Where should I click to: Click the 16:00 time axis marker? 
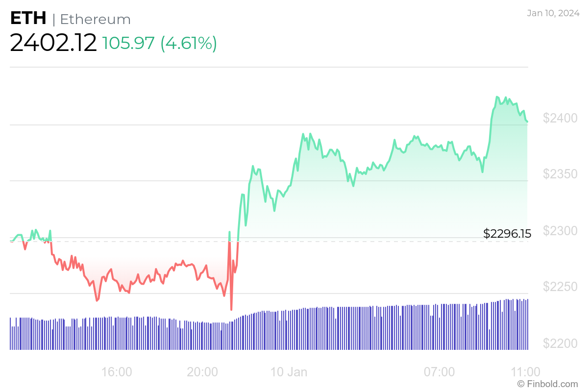tap(116, 372)
